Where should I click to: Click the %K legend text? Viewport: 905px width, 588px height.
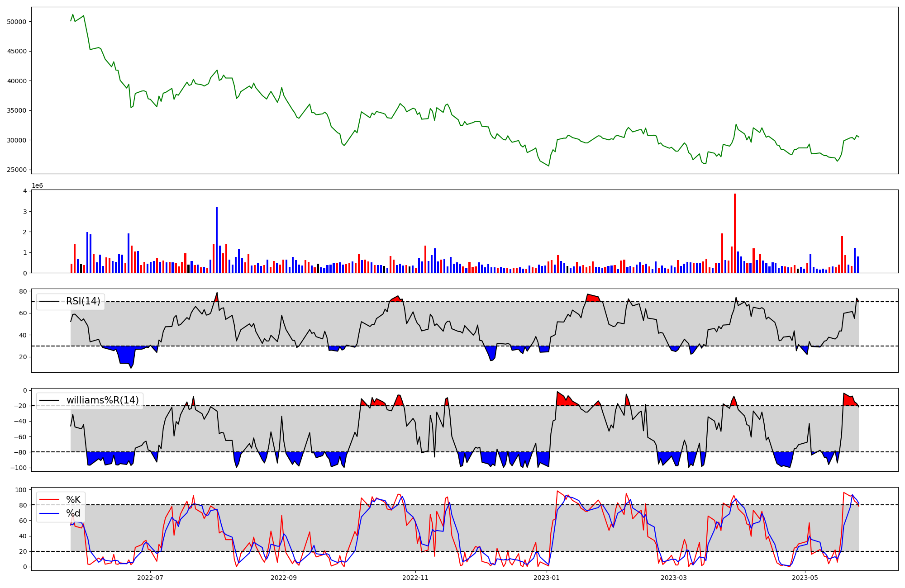coord(73,500)
